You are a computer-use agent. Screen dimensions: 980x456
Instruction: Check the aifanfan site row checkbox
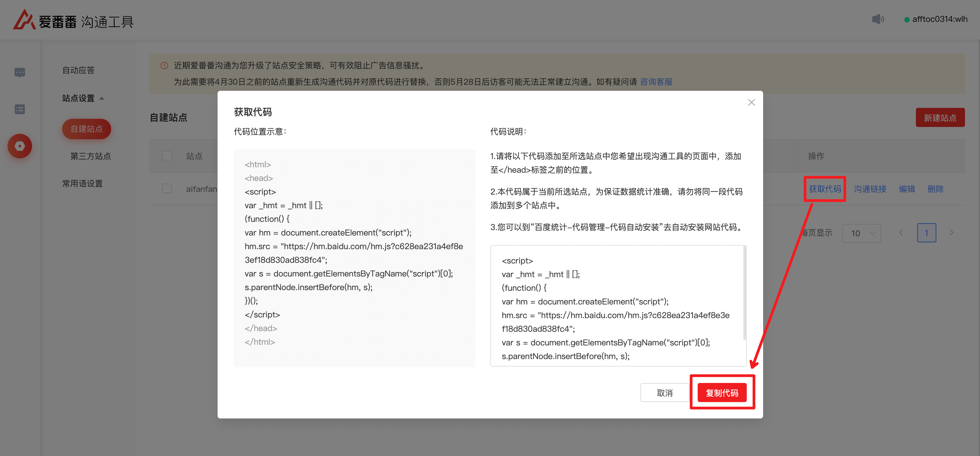click(167, 188)
